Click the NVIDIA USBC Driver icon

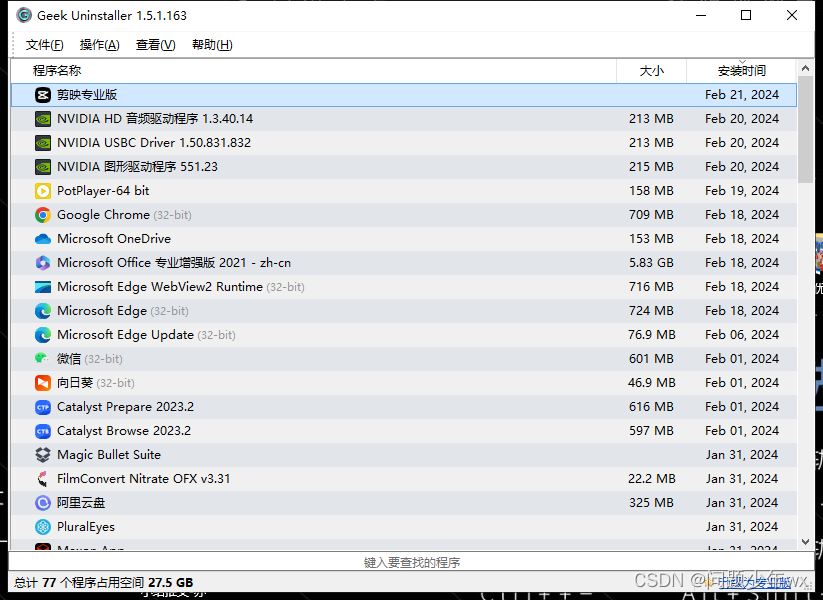point(43,143)
